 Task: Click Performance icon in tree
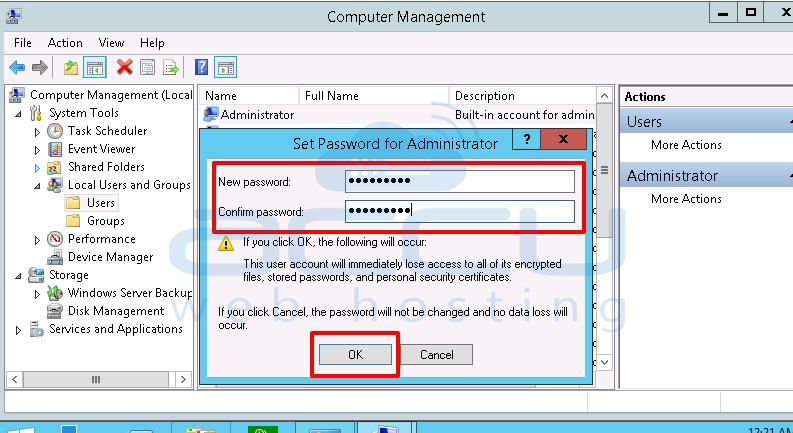pos(55,239)
